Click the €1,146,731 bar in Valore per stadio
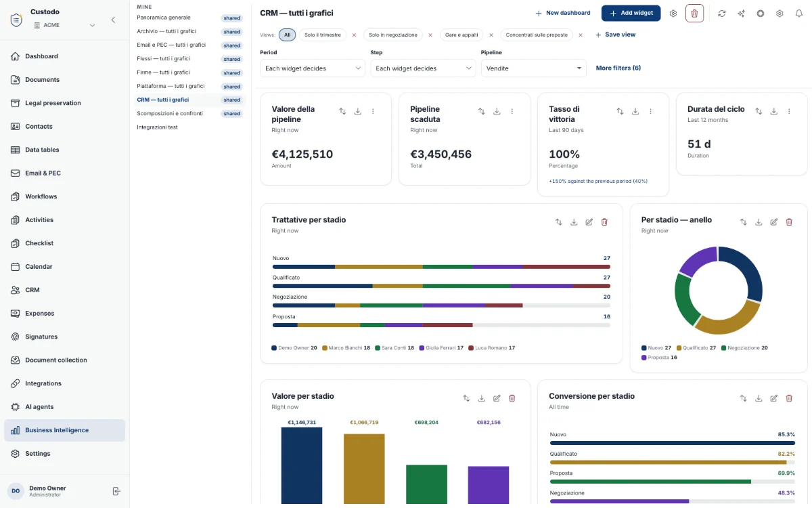Viewport: 812px width, 508px height. (302, 465)
